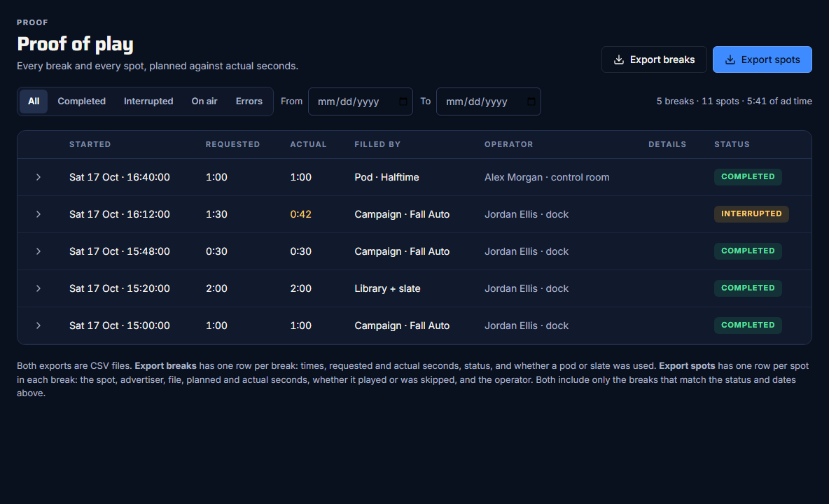Click 'Sat 17 Oct · 15:00:00' start time
The image size is (829, 504).
pos(120,325)
